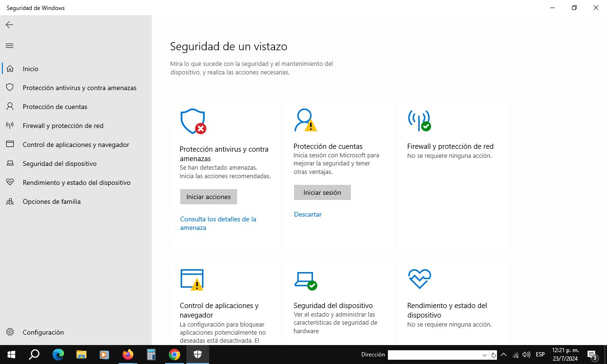Open the Windows Start menu

tap(11, 355)
